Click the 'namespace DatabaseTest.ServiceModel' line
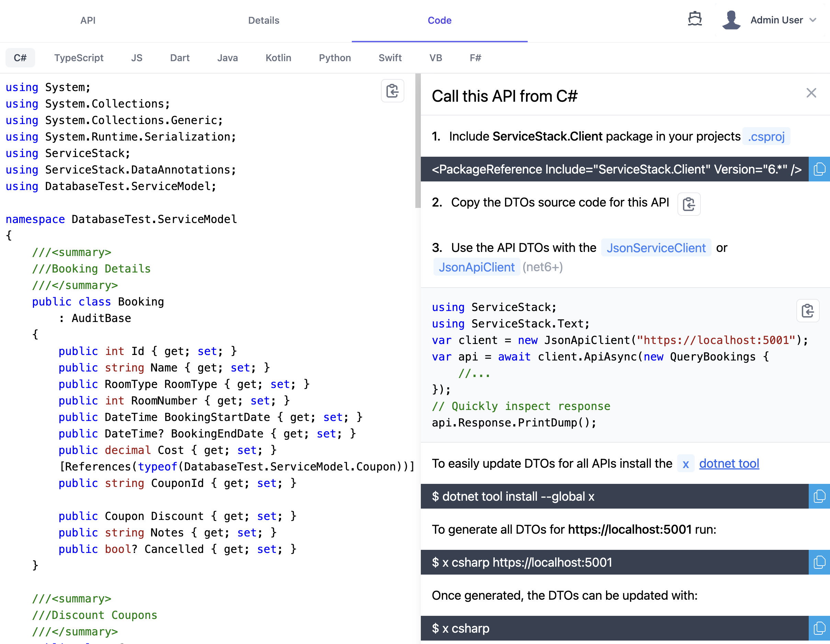This screenshot has width=830, height=644. (x=121, y=219)
